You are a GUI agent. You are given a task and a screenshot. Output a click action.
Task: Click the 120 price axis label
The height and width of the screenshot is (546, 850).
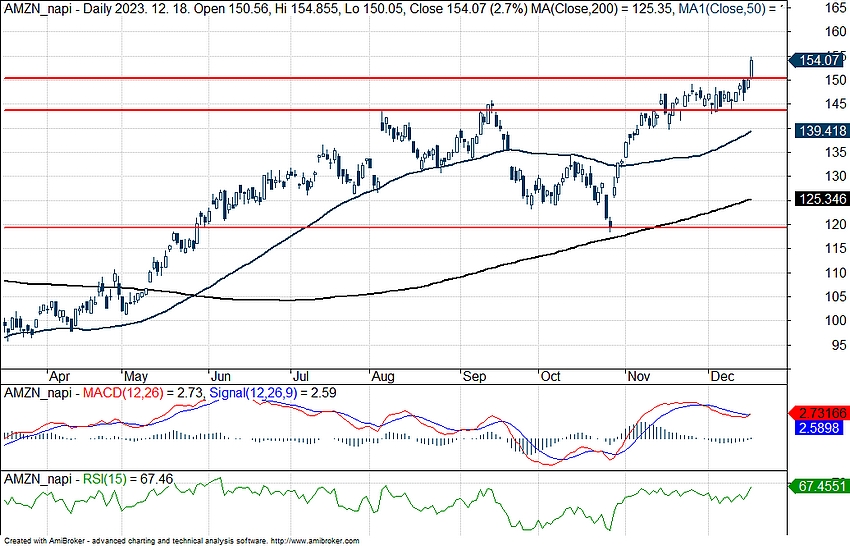pos(835,224)
